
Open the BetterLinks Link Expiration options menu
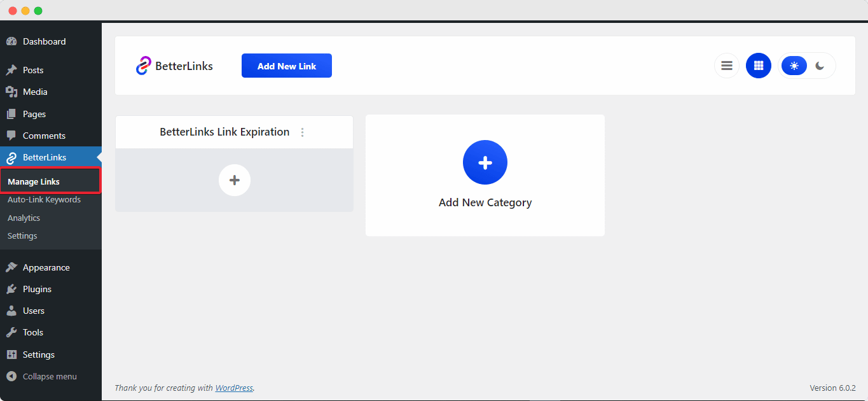(x=302, y=132)
